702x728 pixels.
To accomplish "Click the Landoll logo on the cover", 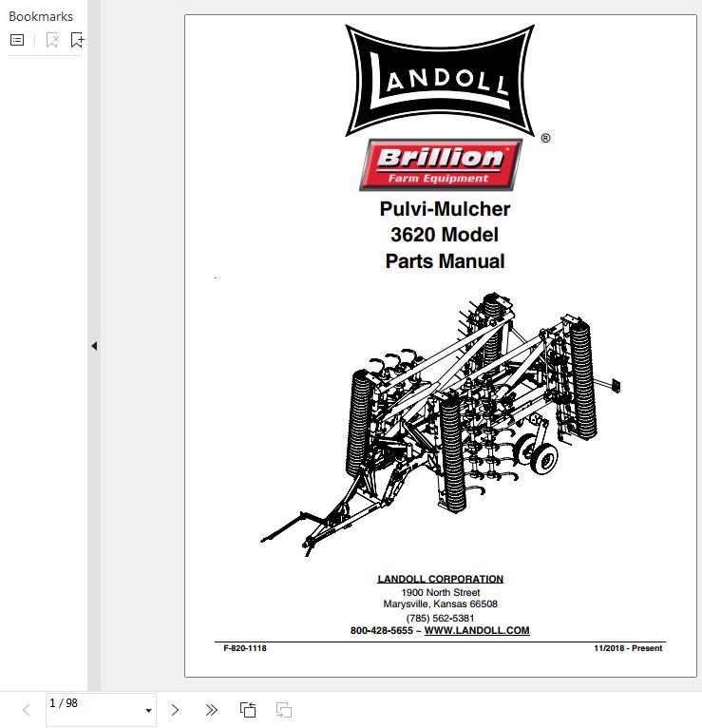I will 440,81.
